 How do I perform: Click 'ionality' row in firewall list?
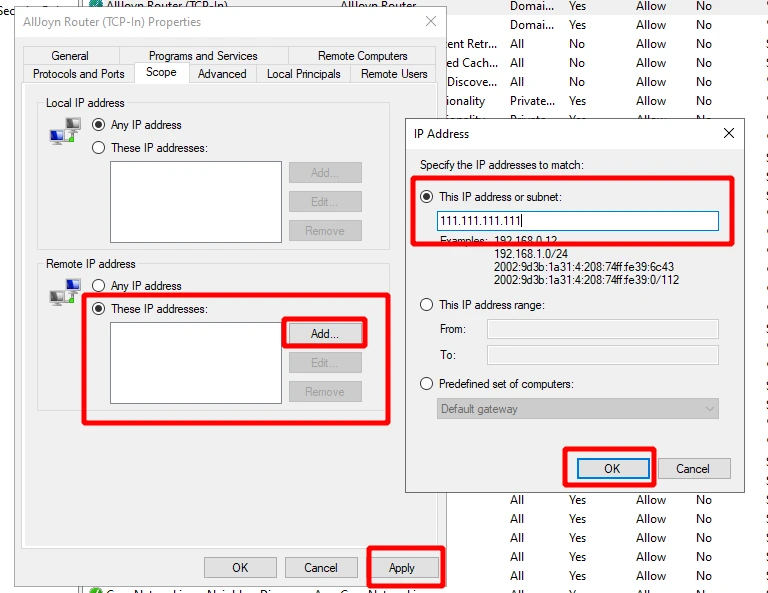point(466,100)
